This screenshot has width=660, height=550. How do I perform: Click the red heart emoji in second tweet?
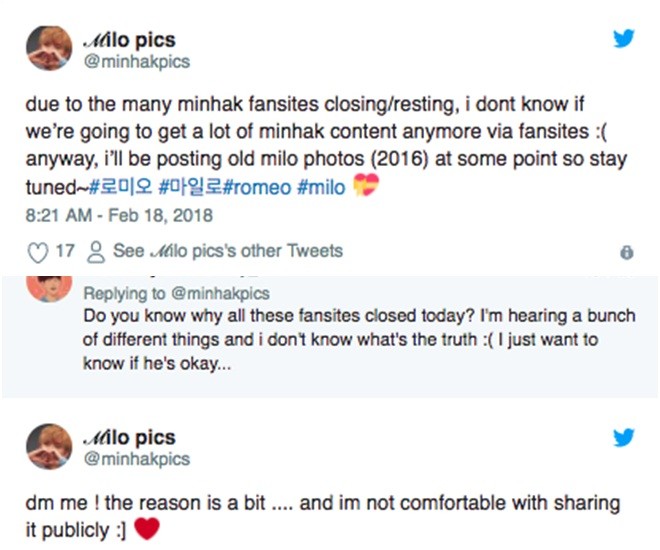(147, 528)
